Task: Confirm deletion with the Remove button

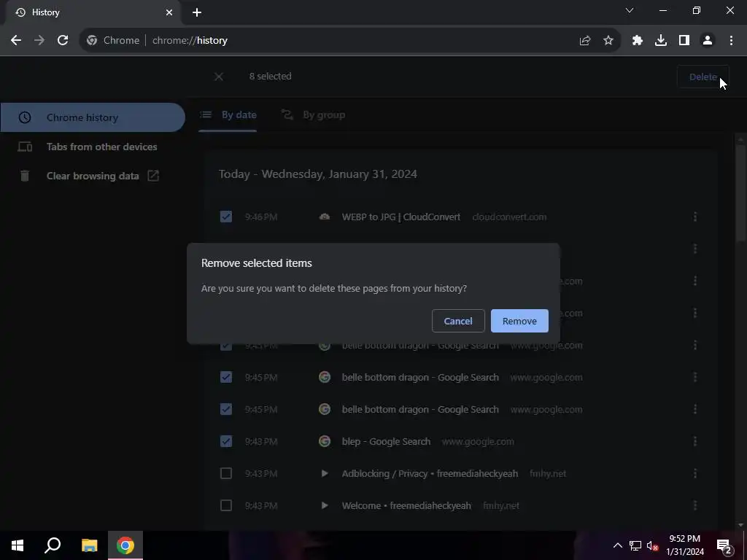Action: [x=519, y=321]
